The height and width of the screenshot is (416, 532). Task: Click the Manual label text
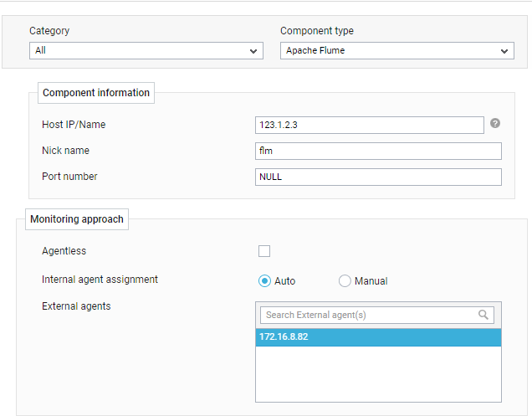[371, 281]
